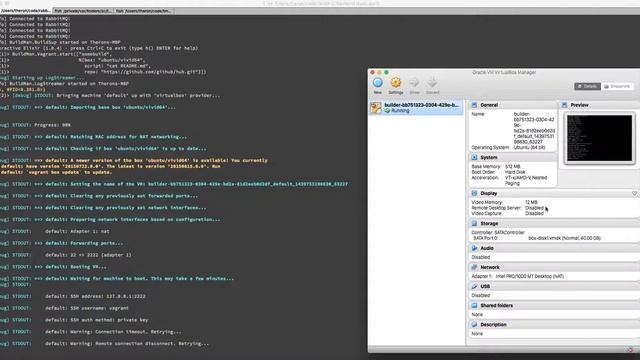Click the Display section monitor icon

pos(474,193)
